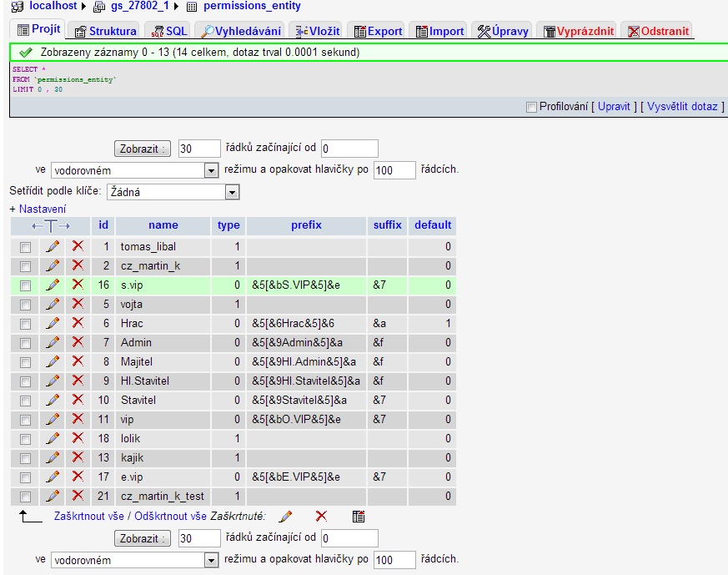The width and height of the screenshot is (728, 575).
Task: Delete the tomas_libal row with red X
Action: coord(78,246)
